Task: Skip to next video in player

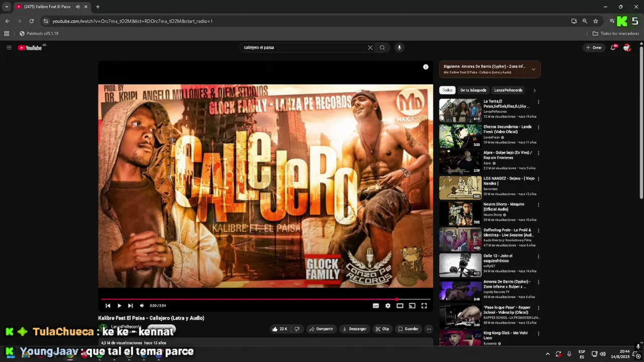Action: 130,306
